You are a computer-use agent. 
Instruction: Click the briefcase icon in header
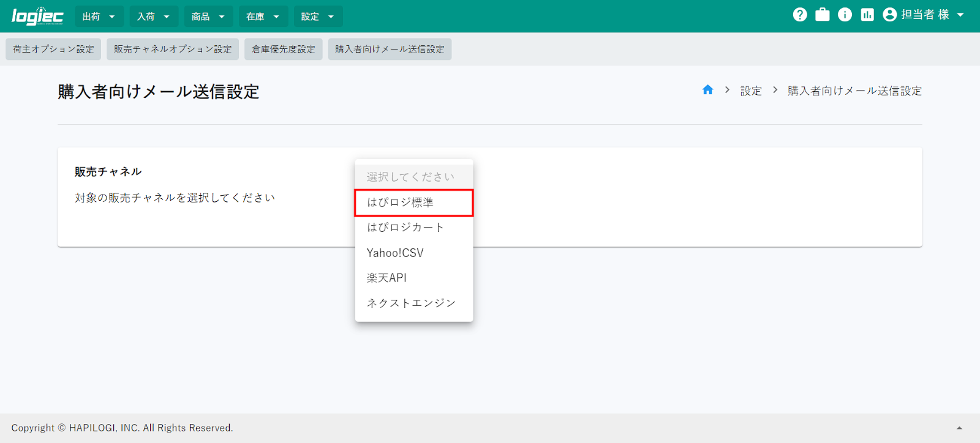[823, 15]
